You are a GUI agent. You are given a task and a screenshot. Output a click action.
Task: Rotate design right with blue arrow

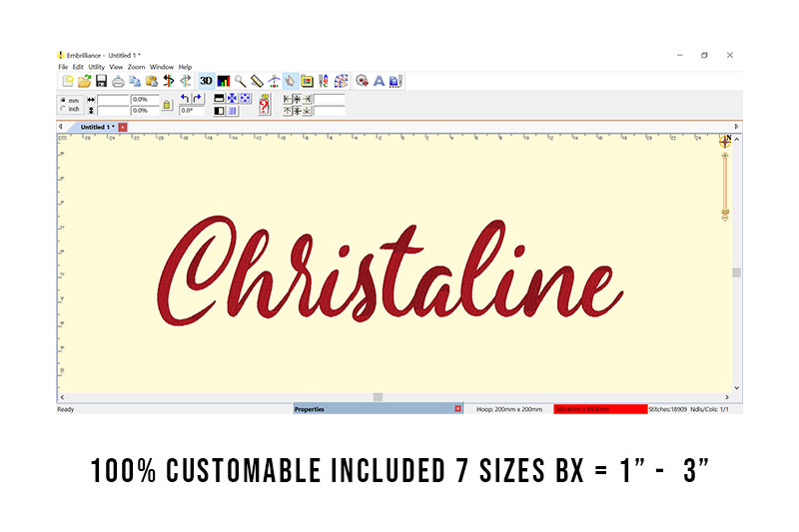[197, 98]
